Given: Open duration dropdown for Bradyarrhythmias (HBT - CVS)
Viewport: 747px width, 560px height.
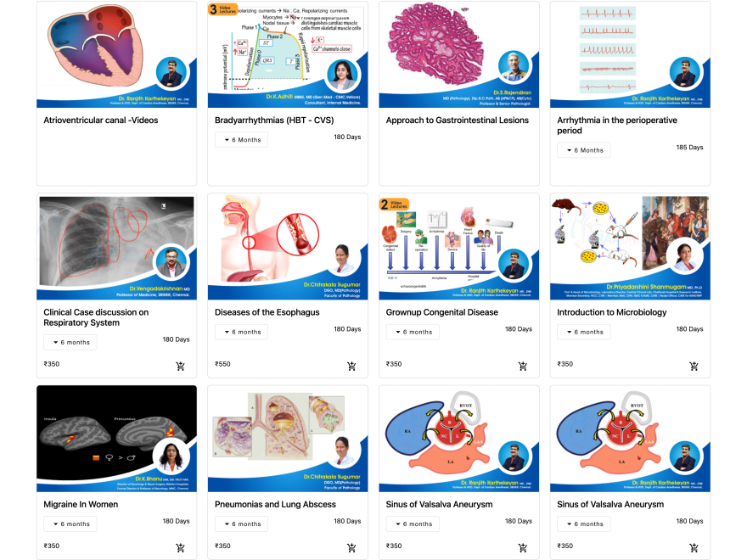Looking at the screenshot, I should pyautogui.click(x=241, y=139).
